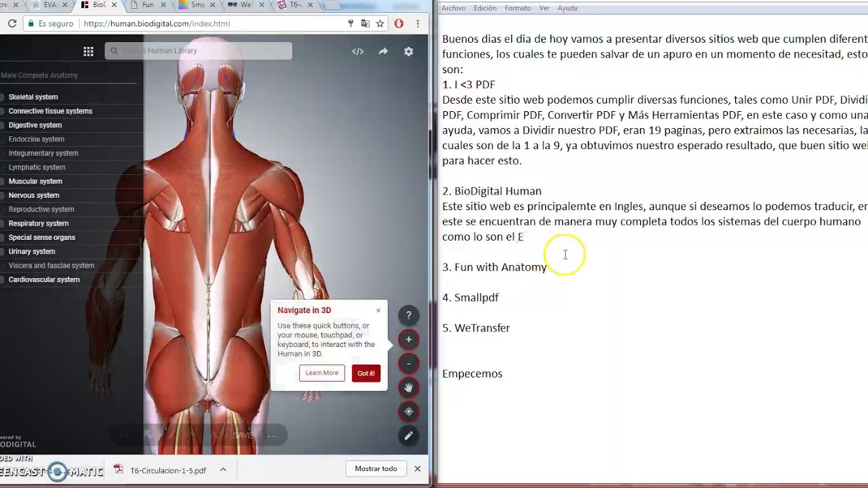
Task: Click the Es seguro padlock indicator
Action: click(x=50, y=23)
